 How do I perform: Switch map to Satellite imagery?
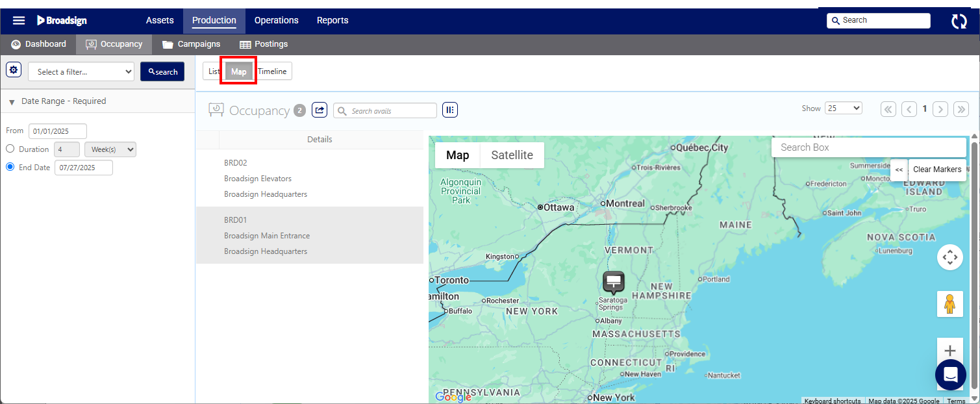click(512, 155)
